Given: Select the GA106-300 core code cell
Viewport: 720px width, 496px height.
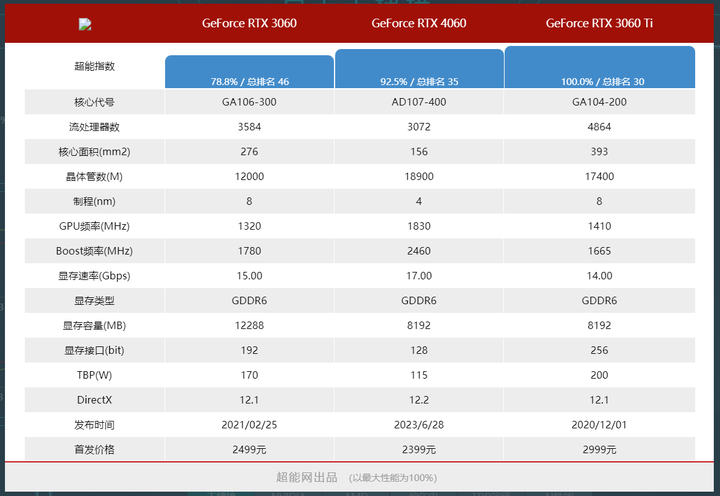Looking at the screenshot, I should [249, 102].
